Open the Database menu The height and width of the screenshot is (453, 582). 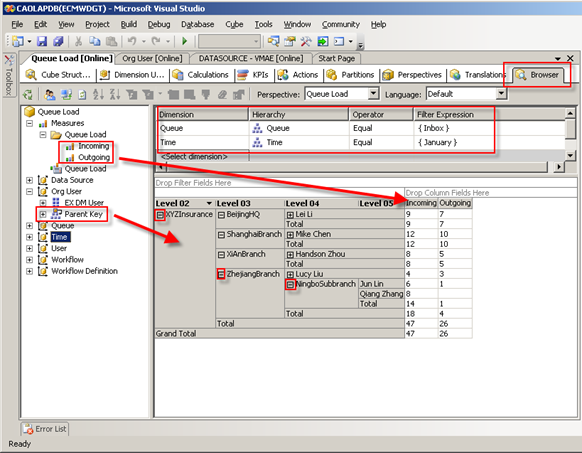tap(197, 25)
